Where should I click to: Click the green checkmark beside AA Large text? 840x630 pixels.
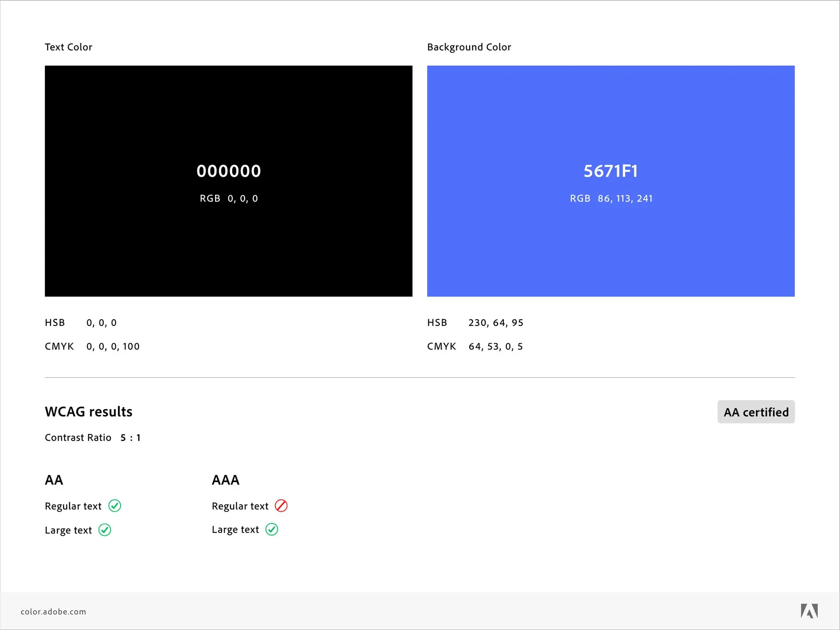click(x=105, y=530)
